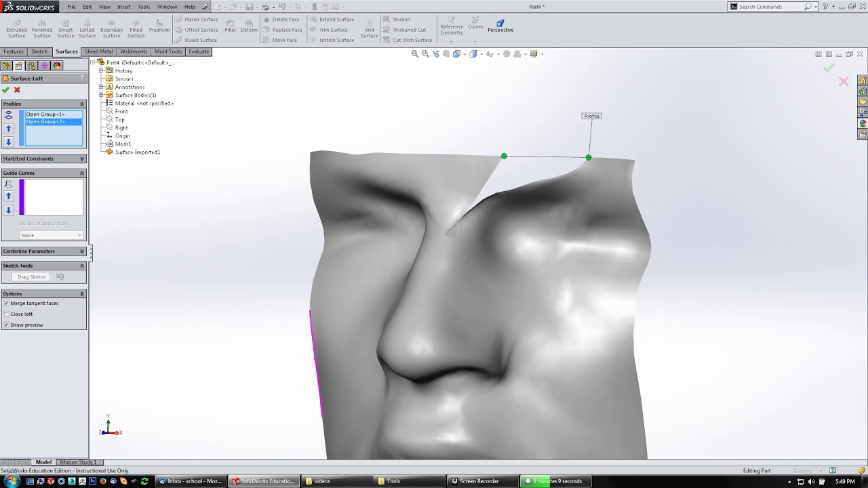This screenshot has height=488, width=868.
Task: Collapse the Guide Curves section
Action: click(x=82, y=173)
